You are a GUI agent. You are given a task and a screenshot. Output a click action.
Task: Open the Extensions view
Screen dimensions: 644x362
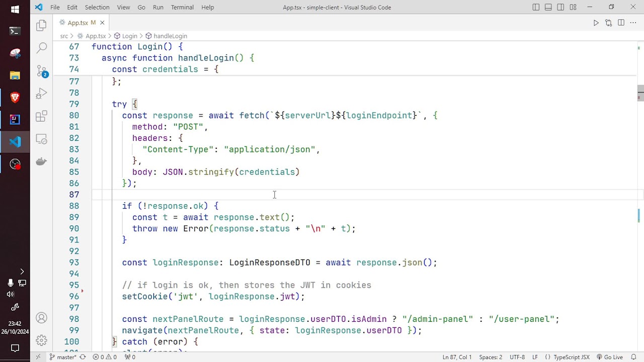click(41, 117)
